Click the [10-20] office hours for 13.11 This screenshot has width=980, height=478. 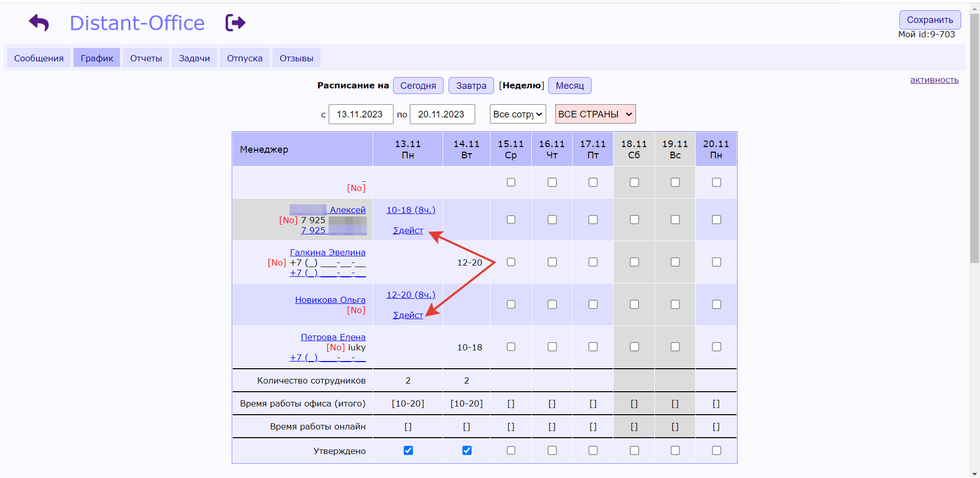408,403
